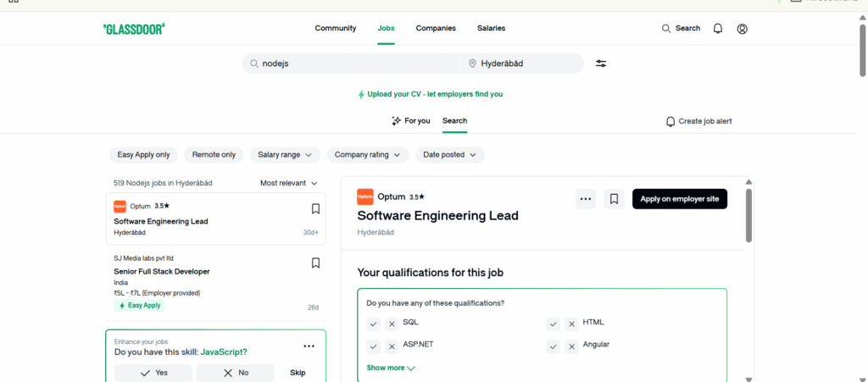Toggle the Easy Apply only filter

point(143,155)
